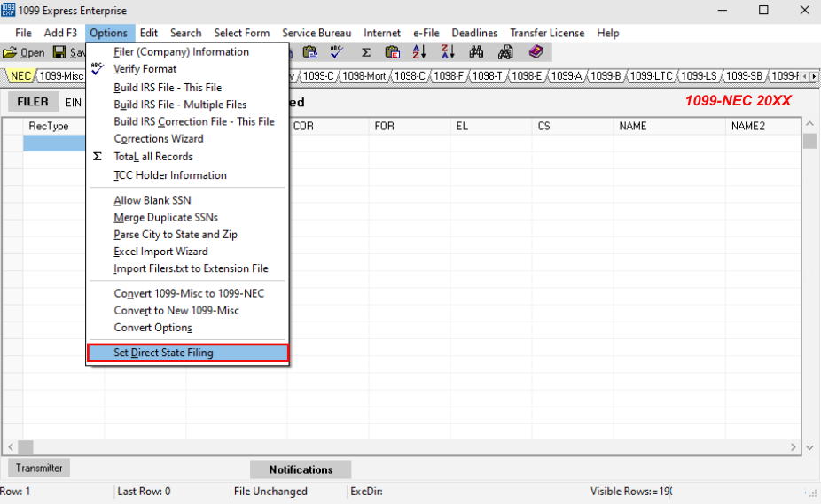Launch the Excel Import Wizard
Viewport: 821px width, 504px height.
point(187,252)
